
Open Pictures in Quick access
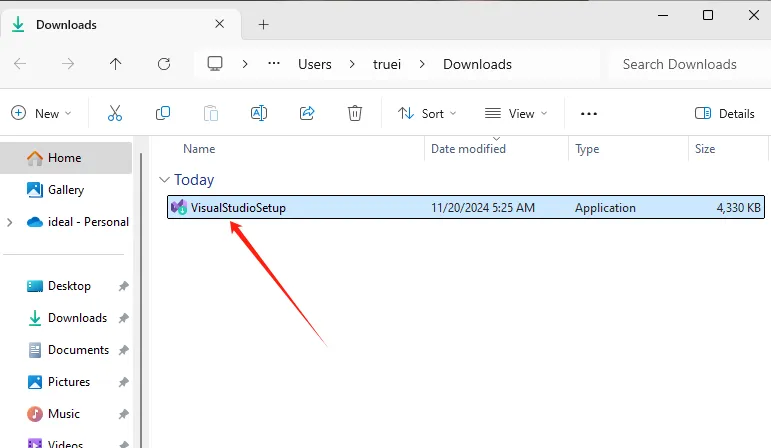[x=69, y=382]
